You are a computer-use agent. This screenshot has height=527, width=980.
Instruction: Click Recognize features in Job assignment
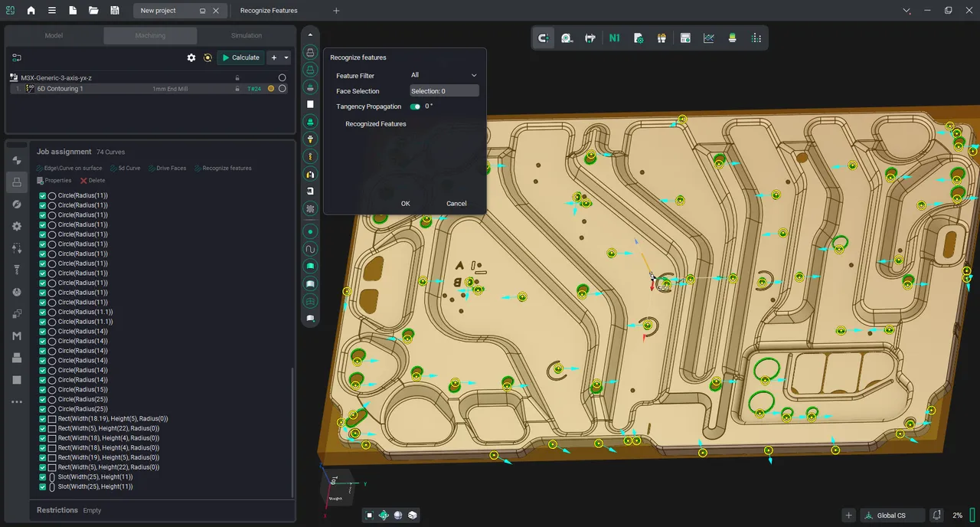tap(223, 168)
